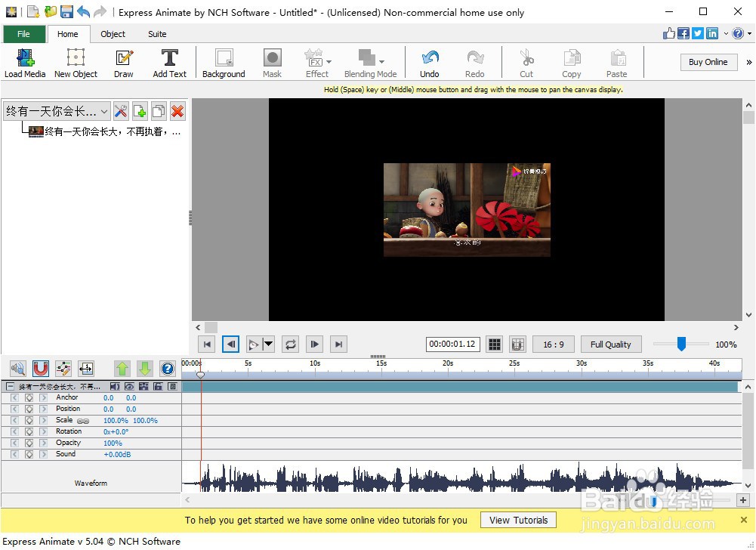This screenshot has height=550, width=756.
Task: Step to the previous frame
Action: pos(231,344)
